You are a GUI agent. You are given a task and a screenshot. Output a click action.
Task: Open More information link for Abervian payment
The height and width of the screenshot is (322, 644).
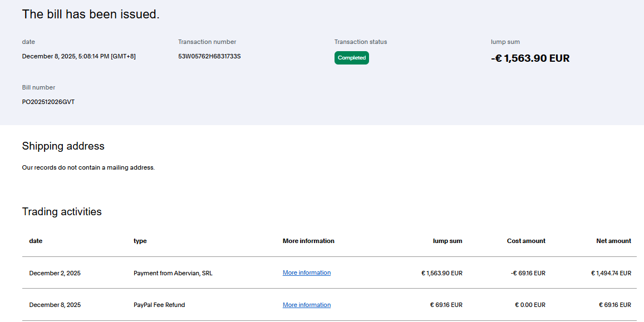[x=306, y=273]
